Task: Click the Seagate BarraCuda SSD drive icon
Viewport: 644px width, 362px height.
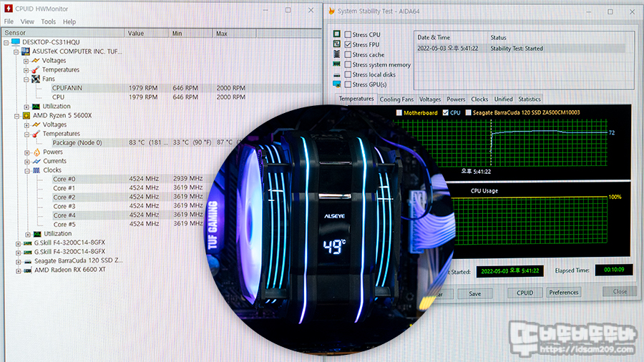Action: click(x=27, y=261)
